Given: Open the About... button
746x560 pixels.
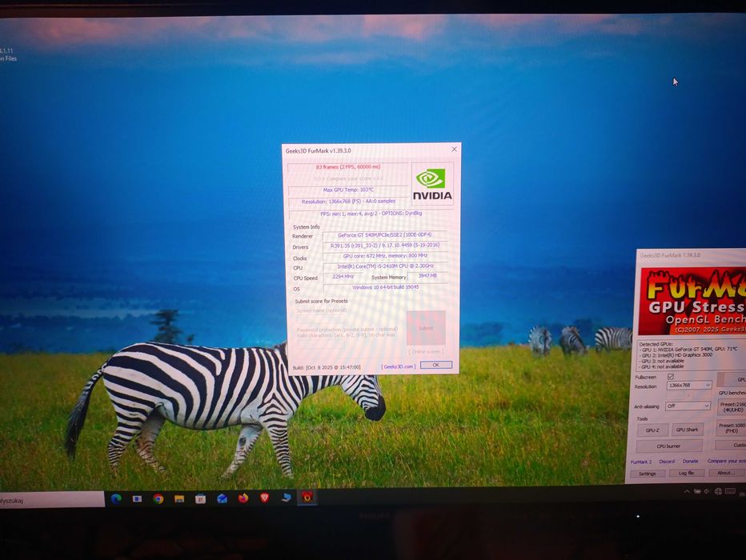Looking at the screenshot, I should pos(726,473).
